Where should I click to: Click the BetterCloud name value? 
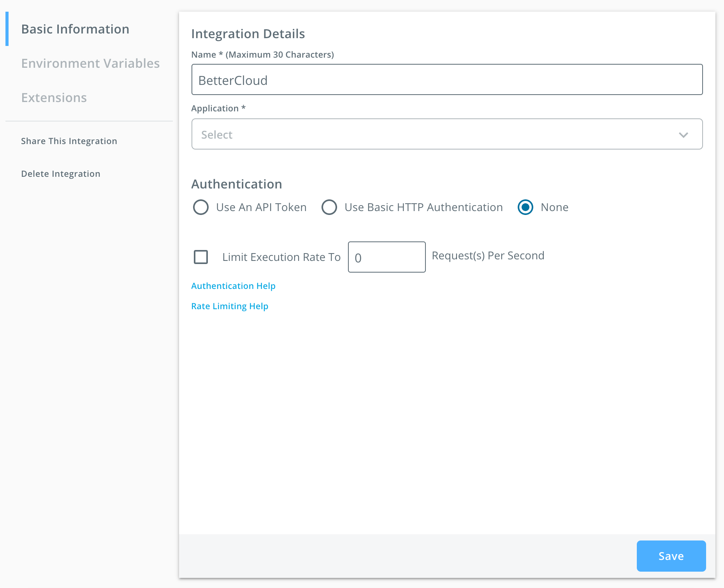click(x=233, y=80)
